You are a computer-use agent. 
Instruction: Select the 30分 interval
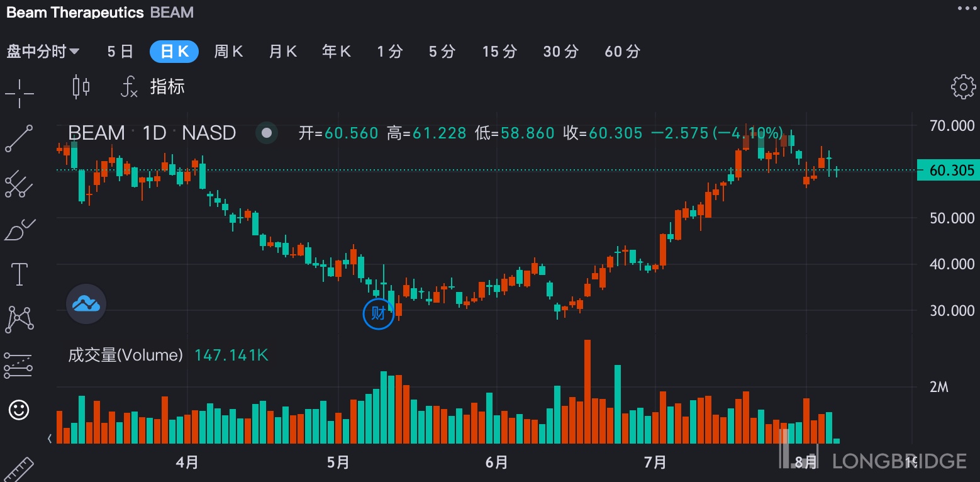560,52
